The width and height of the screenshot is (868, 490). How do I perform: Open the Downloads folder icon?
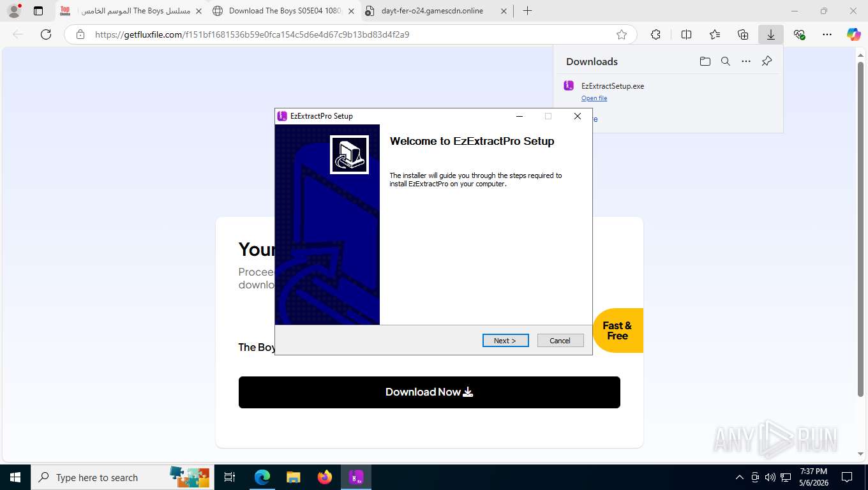[x=705, y=61]
